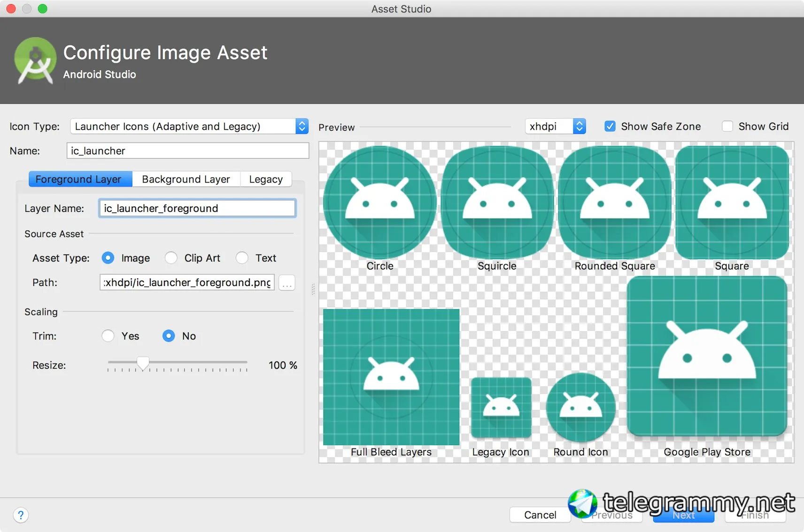Click the help question mark icon
The width and height of the screenshot is (804, 532).
[21, 515]
